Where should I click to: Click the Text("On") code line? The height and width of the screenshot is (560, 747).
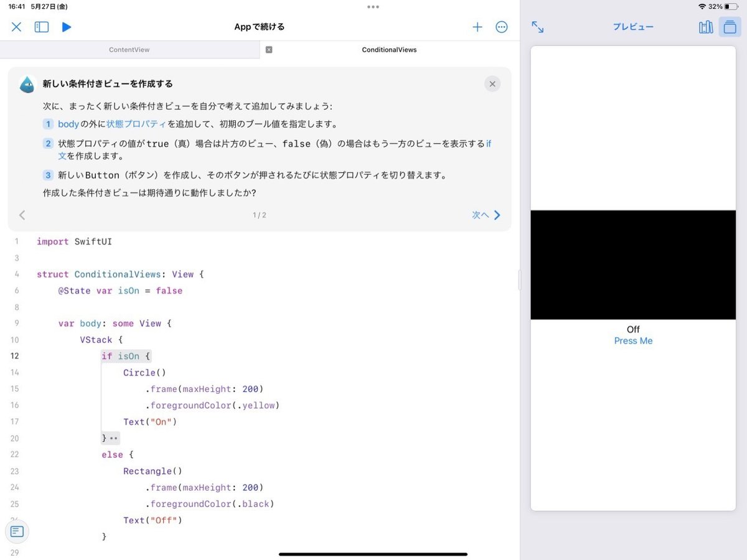(x=150, y=422)
